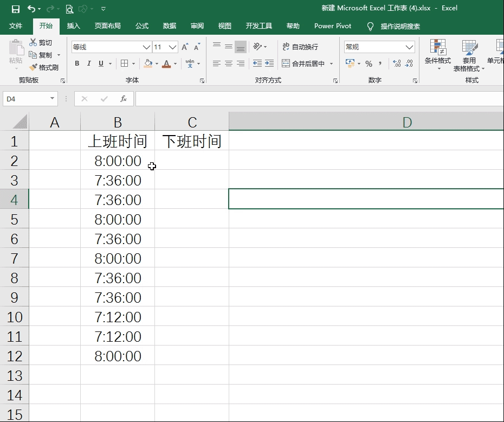The height and width of the screenshot is (422, 504).
Task: Click the Comma Style icon
Action: point(379,64)
